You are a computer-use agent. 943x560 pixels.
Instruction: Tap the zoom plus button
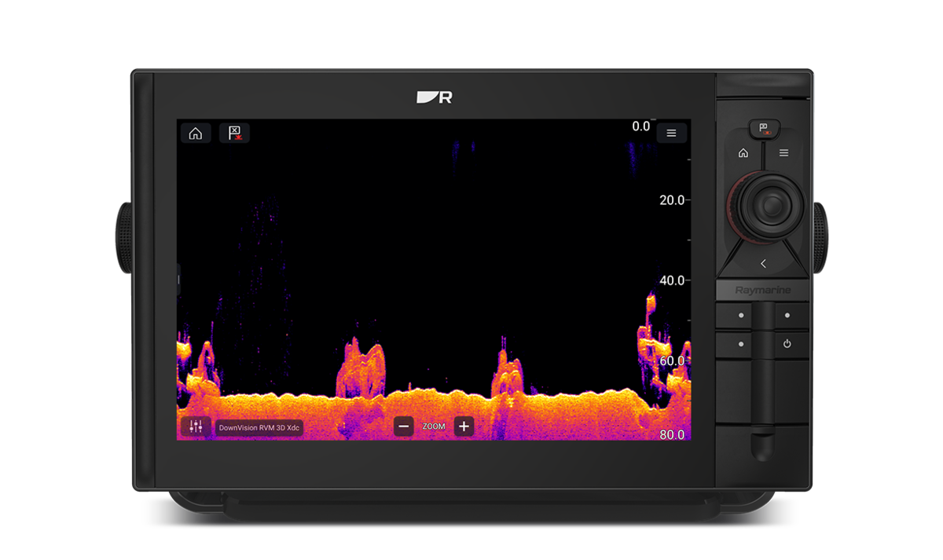point(464,426)
